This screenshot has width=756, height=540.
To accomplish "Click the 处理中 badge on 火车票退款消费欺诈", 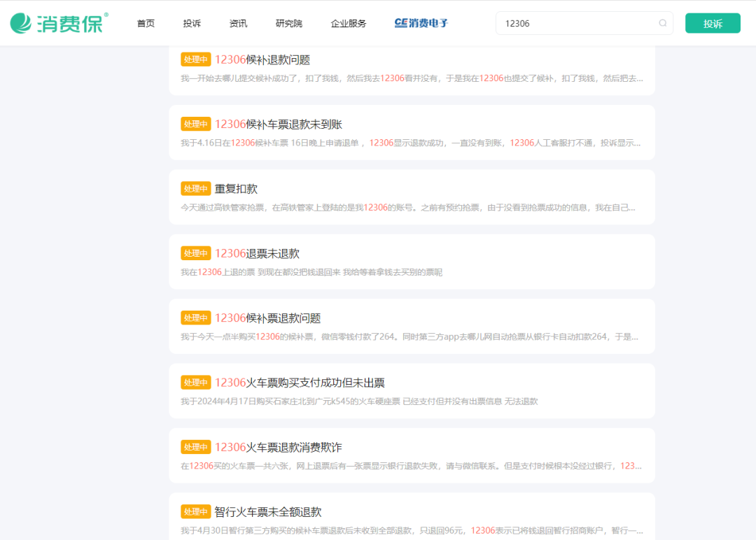I will coord(195,446).
